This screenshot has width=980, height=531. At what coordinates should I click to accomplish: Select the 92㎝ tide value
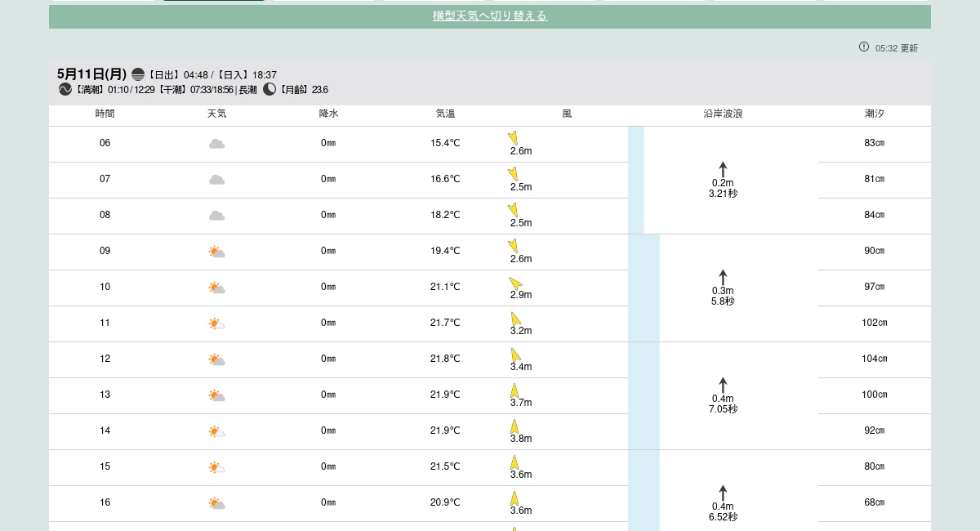(x=875, y=431)
